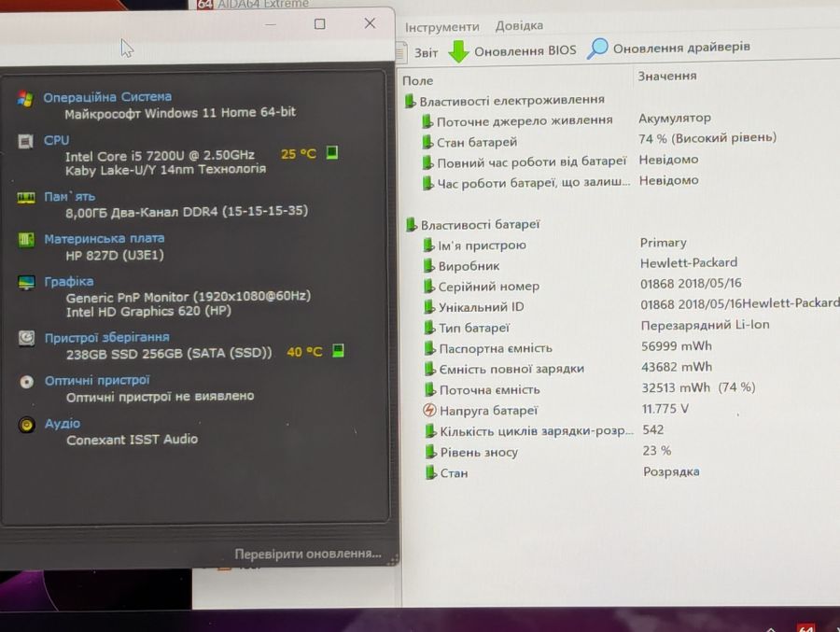The height and width of the screenshot is (632, 840).
Task: Click the Intel Core i5 7200U @ 2.50GHz text
Action: [x=160, y=156]
